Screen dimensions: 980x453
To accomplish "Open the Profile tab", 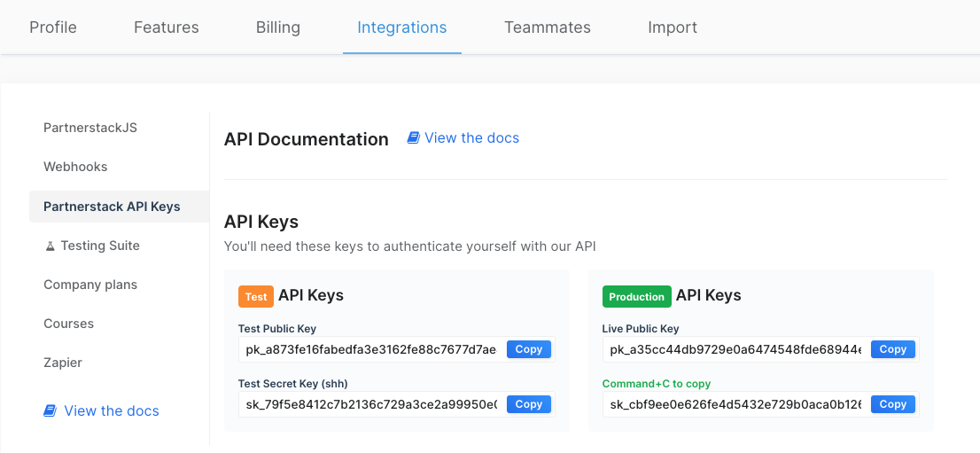I will (53, 27).
